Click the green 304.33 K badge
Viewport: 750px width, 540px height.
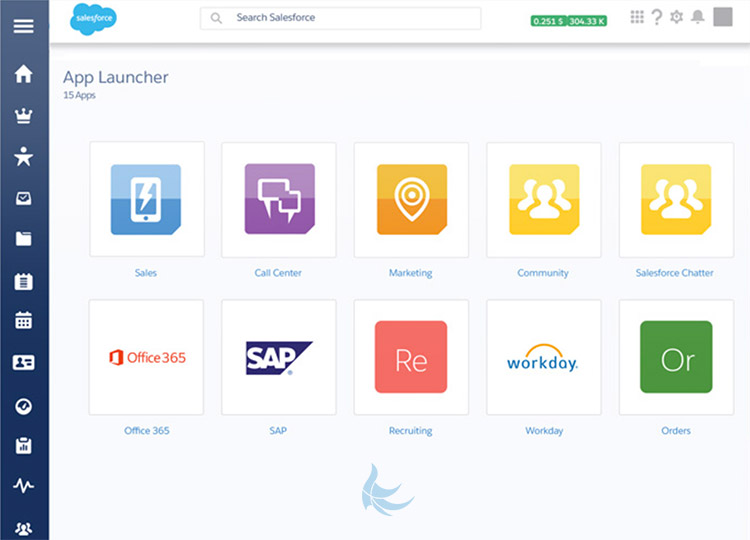tap(587, 21)
